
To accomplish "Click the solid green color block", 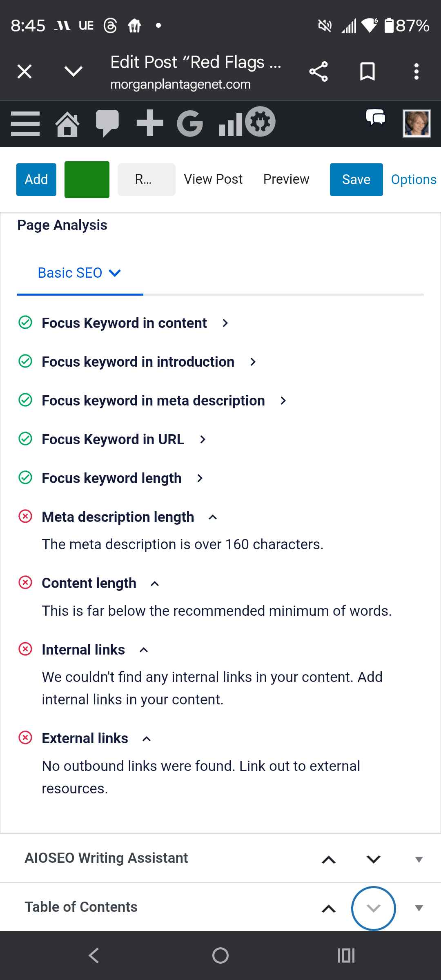I will click(x=87, y=180).
